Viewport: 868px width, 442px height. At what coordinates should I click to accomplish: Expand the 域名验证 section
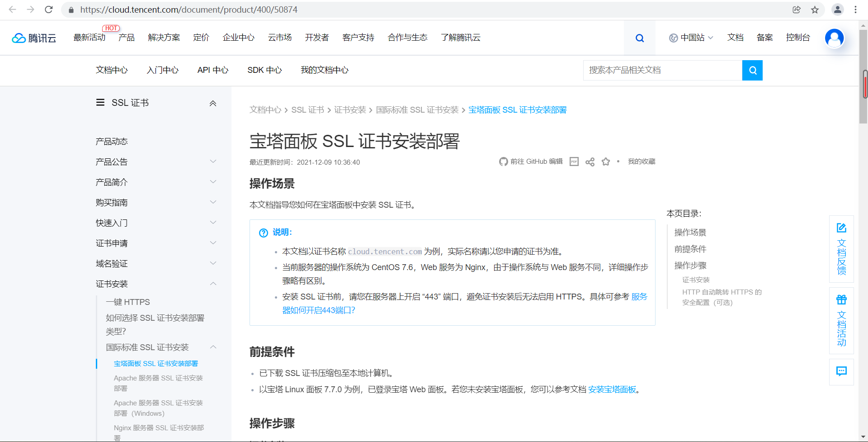(213, 263)
